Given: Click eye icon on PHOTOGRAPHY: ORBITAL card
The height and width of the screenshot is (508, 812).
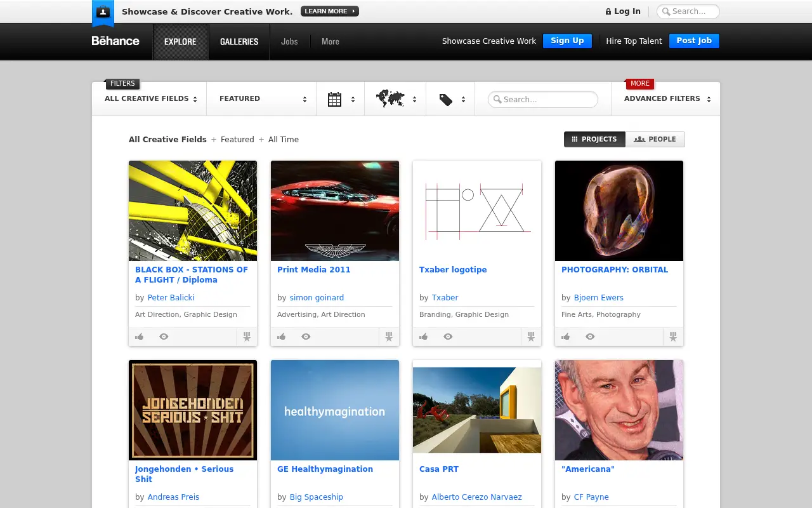Looking at the screenshot, I should (590, 337).
